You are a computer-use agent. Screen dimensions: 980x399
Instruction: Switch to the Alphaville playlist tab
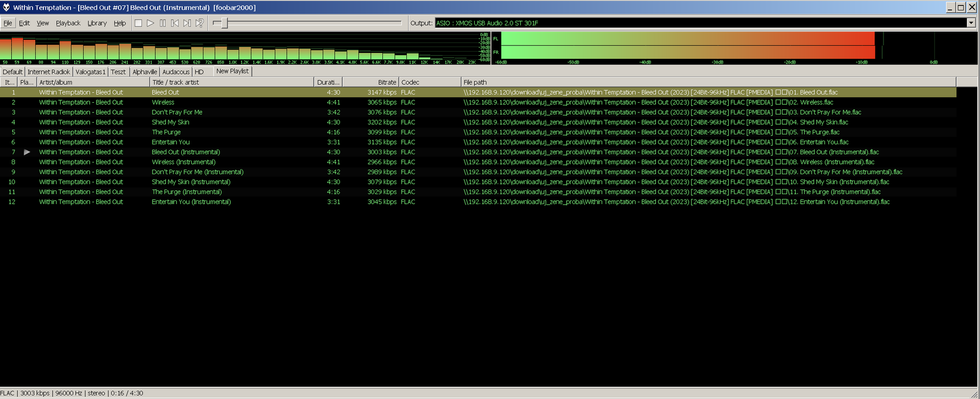pyautogui.click(x=145, y=72)
